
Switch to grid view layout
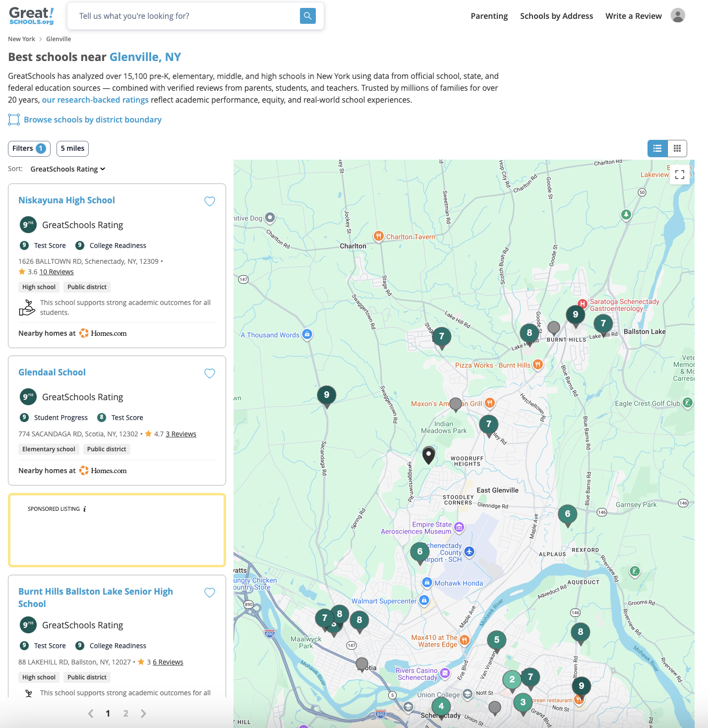point(677,148)
